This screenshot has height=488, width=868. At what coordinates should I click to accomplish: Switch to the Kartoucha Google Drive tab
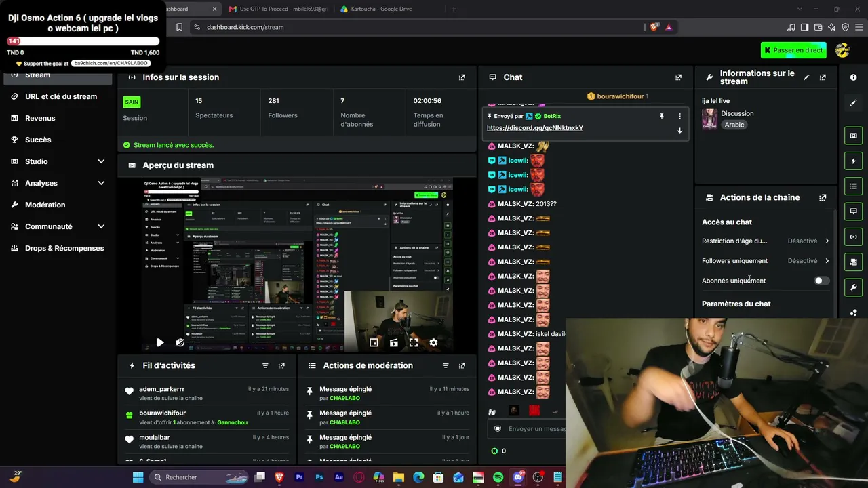click(x=385, y=9)
